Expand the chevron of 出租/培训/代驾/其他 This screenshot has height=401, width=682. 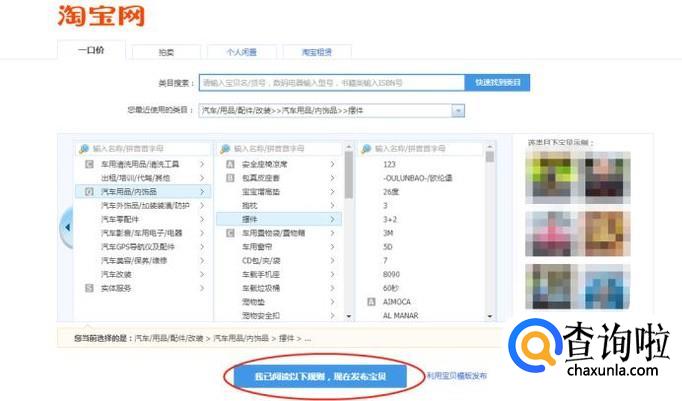pos(202,178)
